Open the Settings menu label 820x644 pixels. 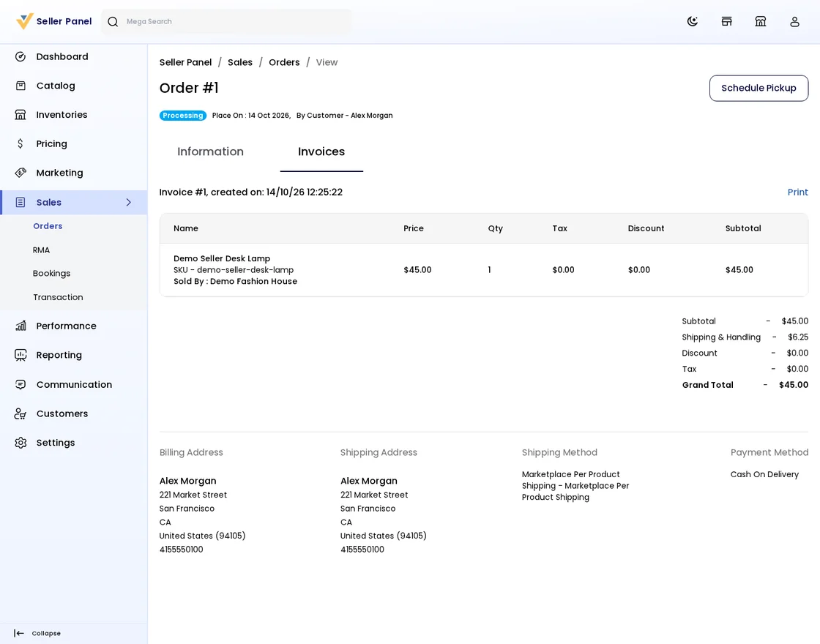coord(56,443)
